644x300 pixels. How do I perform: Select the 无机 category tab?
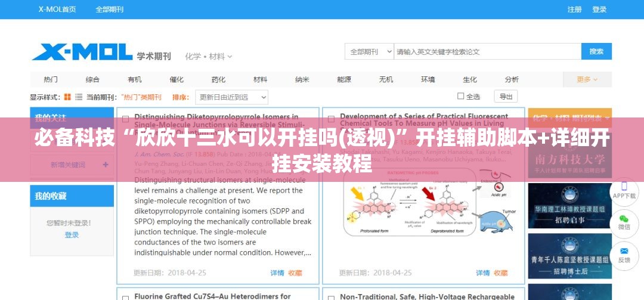coord(386,79)
